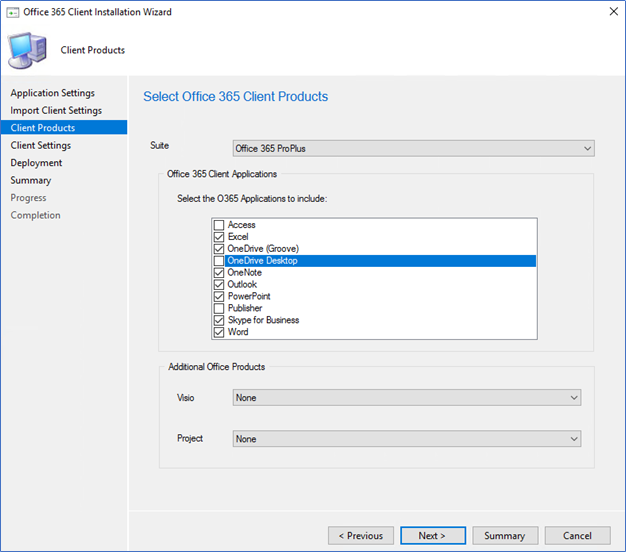Open the Summary step in sidebar

[31, 180]
